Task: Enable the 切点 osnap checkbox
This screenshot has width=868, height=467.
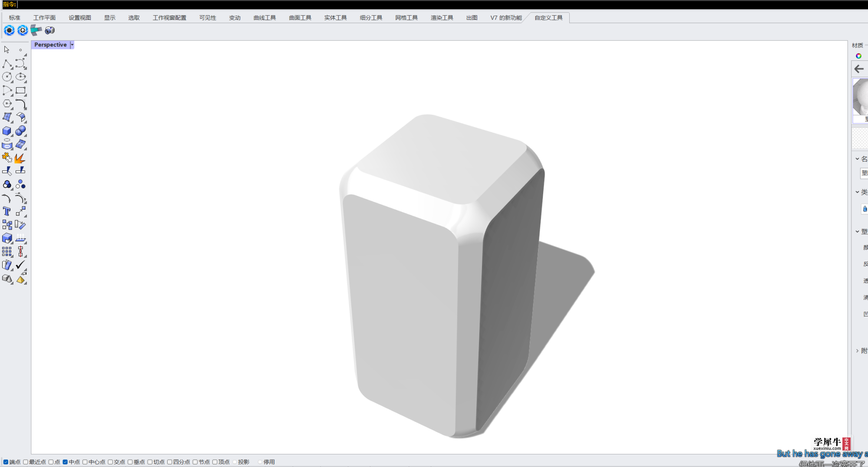Action: click(150, 462)
